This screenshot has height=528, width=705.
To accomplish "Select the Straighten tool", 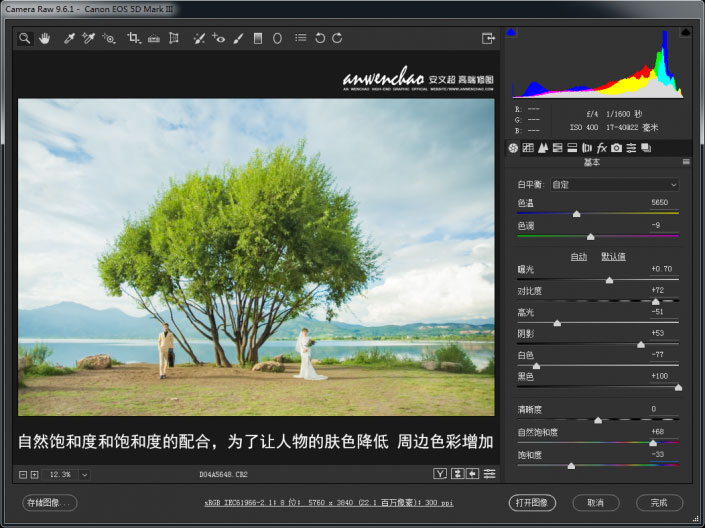I will pos(154,39).
